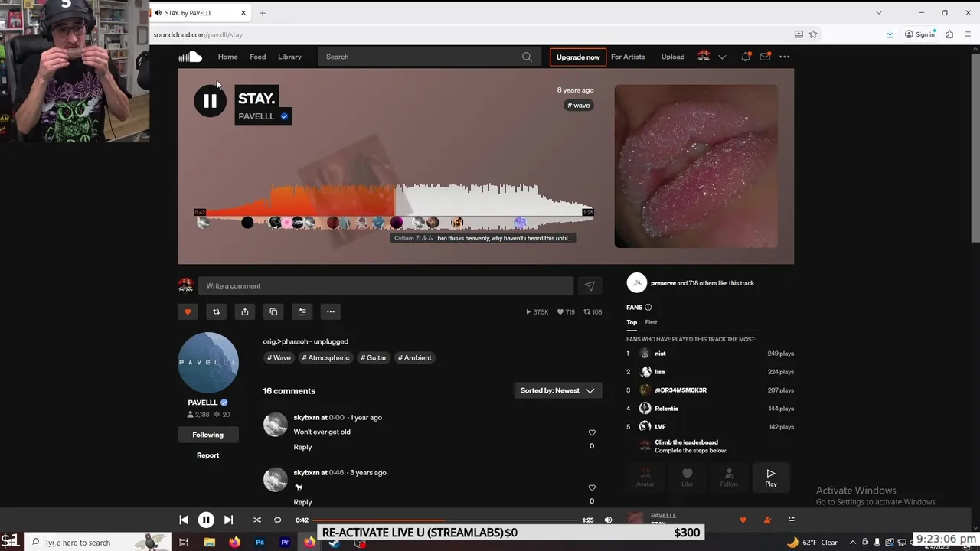Open the browser downloads arrow
The height and width of the screenshot is (551, 980).
[890, 34]
